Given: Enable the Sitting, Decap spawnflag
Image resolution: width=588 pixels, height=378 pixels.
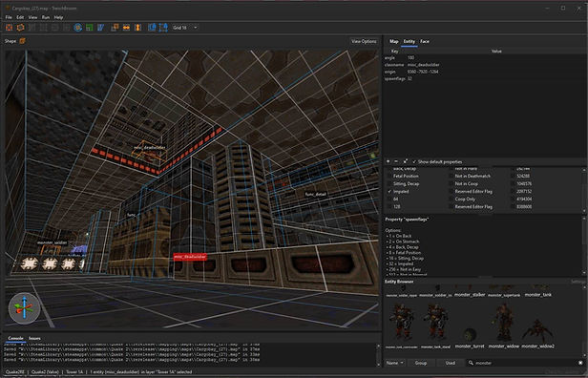Looking at the screenshot, I should pos(389,183).
